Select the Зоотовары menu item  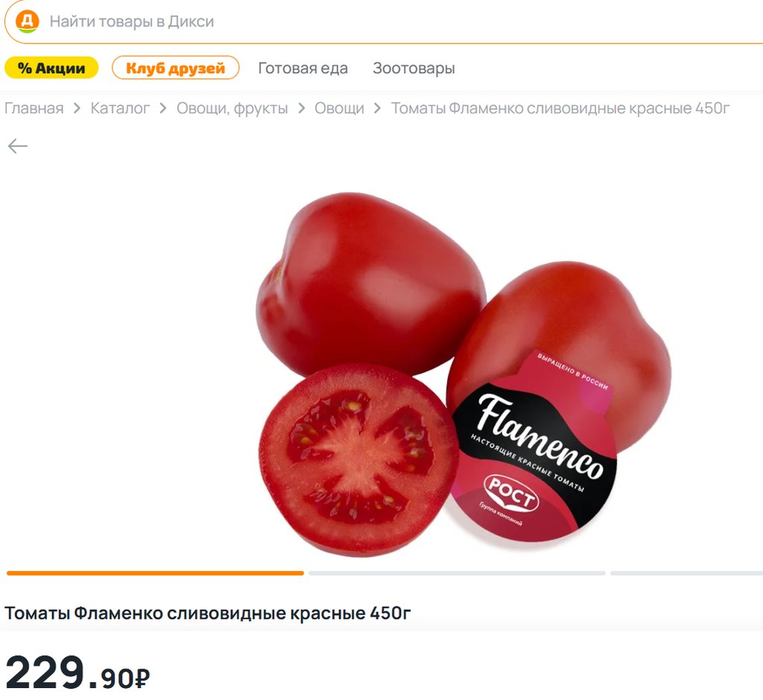pos(414,68)
